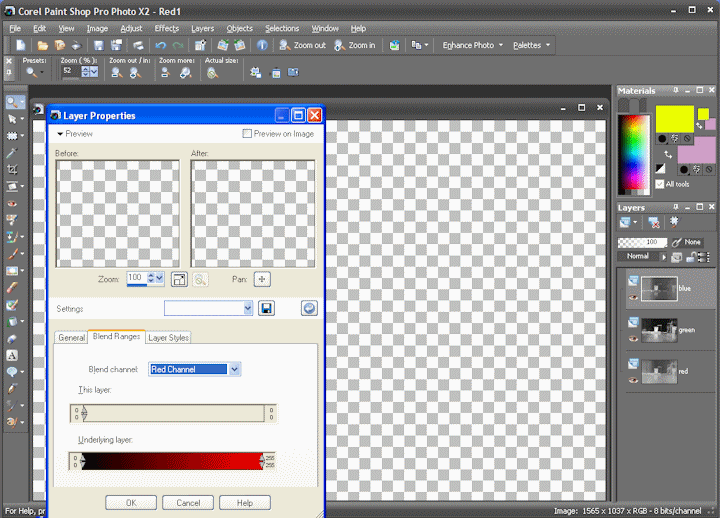Click the yellow foreground color swatch
The width and height of the screenshot is (720, 518).
tap(675, 118)
